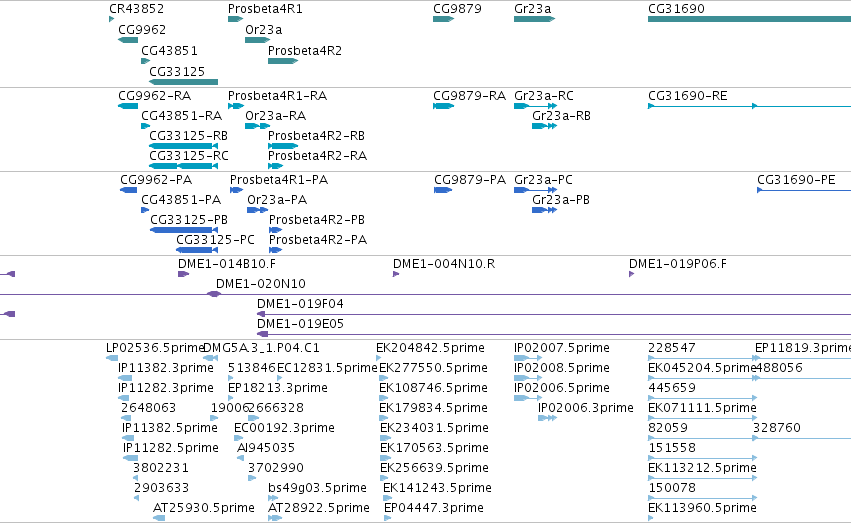Select EST 328760 label
The image size is (851, 523).
tap(777, 428)
